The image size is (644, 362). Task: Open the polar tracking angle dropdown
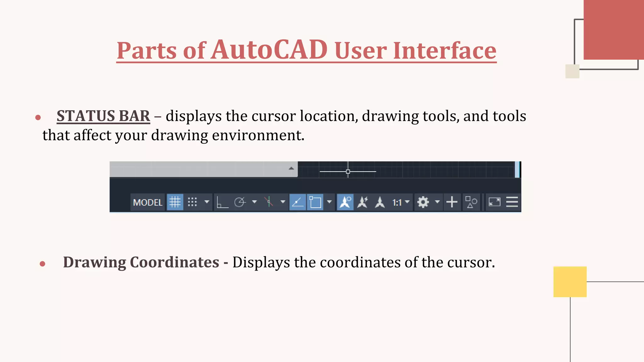tap(254, 202)
